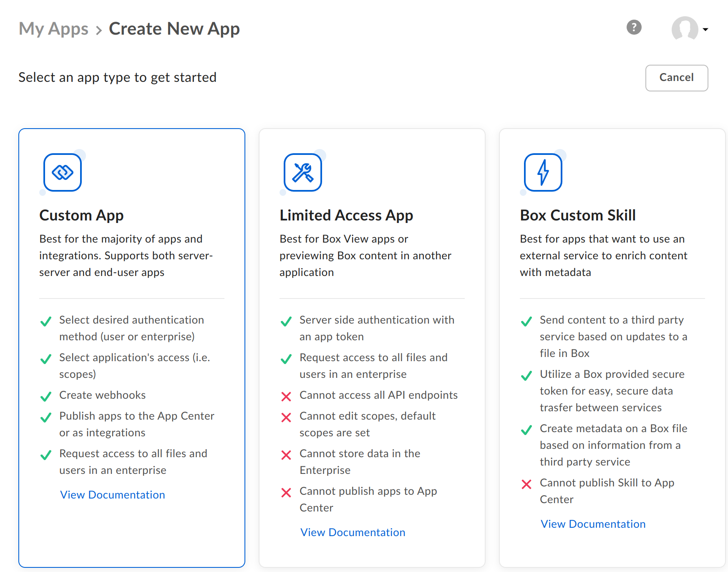Expand the account dropdown arrow
This screenshot has width=728, height=572.
pos(706,29)
